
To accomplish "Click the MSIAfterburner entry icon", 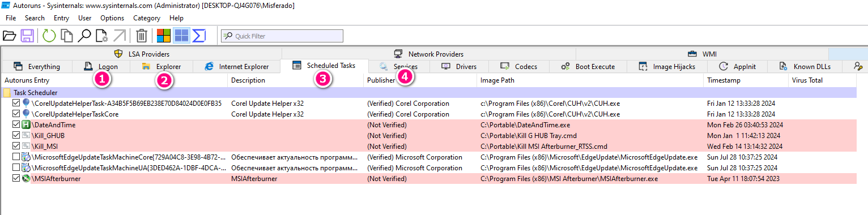I will [x=25, y=178].
